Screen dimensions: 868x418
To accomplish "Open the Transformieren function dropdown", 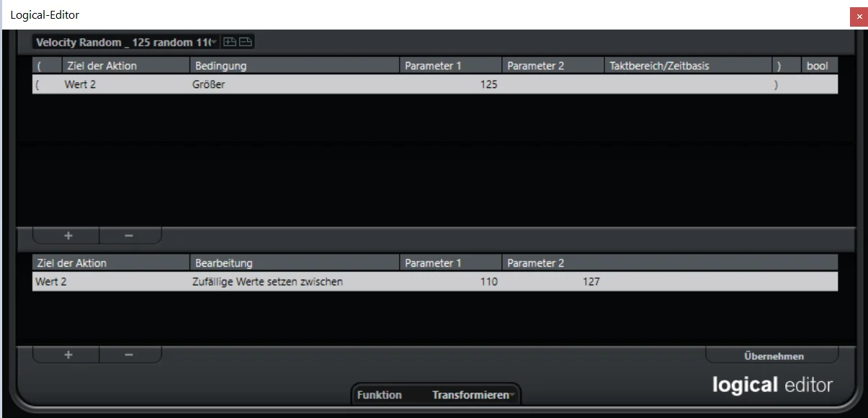I will click(473, 395).
